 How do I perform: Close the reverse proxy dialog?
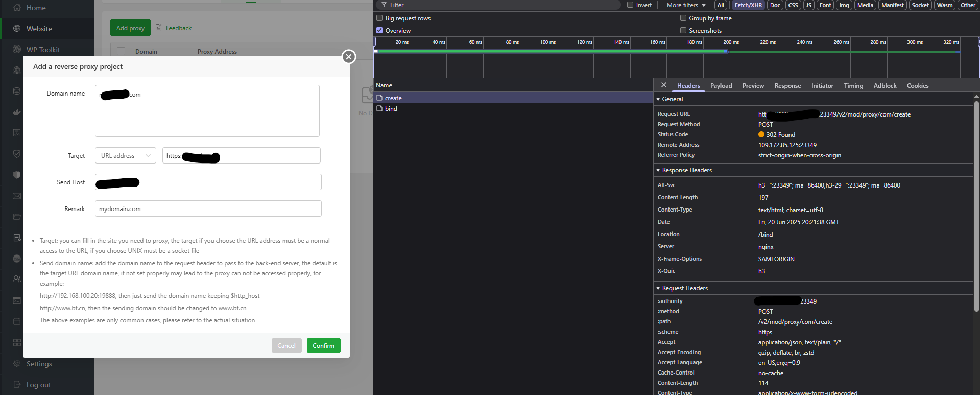[349, 57]
